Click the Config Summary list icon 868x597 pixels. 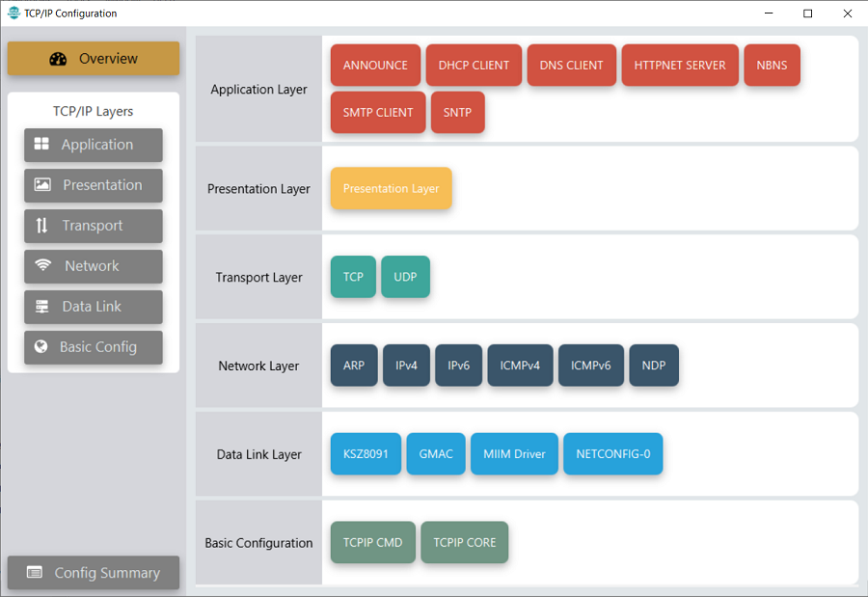click(35, 573)
